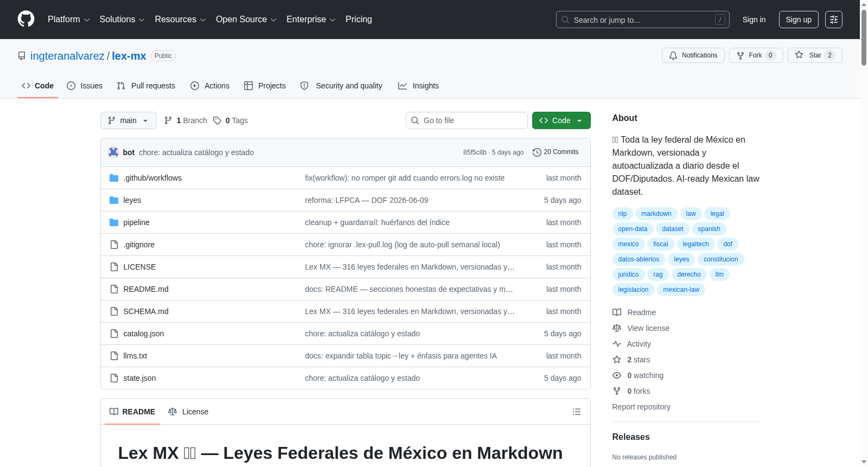Open the Pricing link
The height and width of the screenshot is (467, 868).
(359, 20)
